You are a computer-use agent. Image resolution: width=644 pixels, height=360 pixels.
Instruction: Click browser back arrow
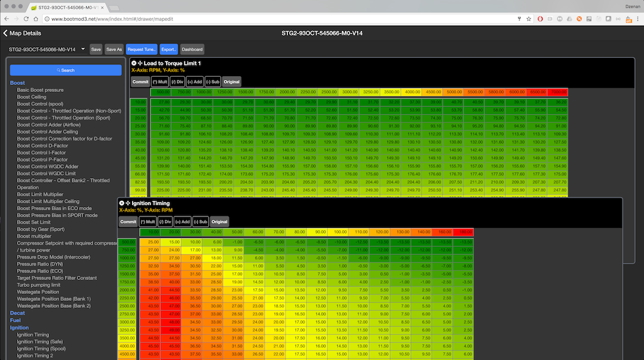pyautogui.click(x=6, y=19)
